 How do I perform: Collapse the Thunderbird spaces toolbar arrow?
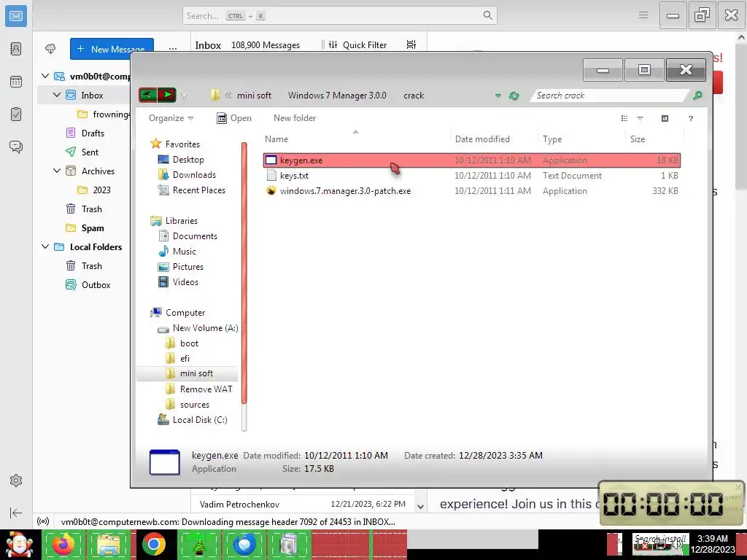pos(16,513)
